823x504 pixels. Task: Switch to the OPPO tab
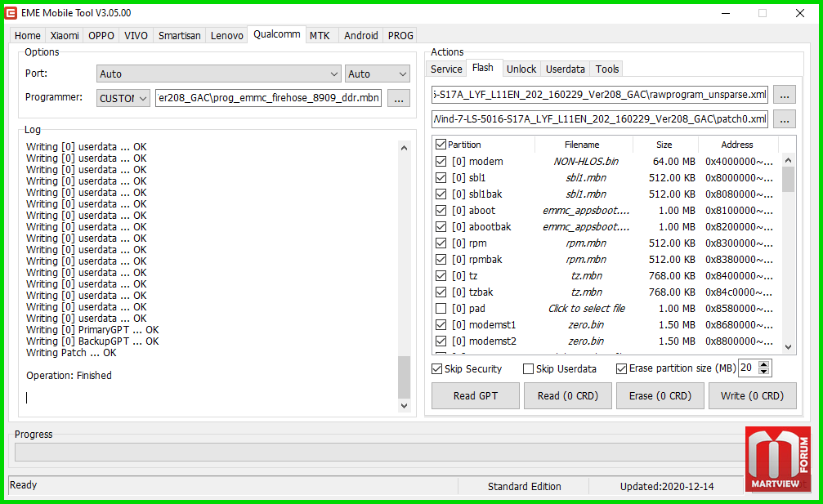tap(101, 36)
